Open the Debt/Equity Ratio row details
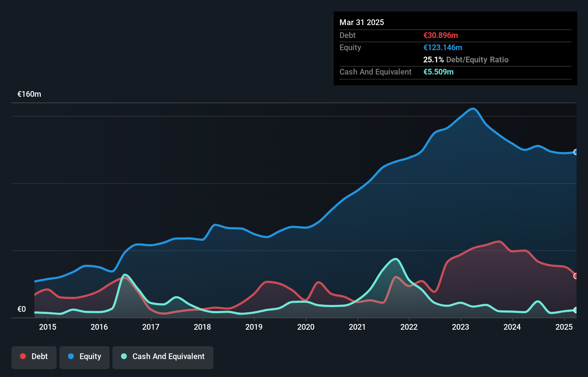The height and width of the screenshot is (377, 588). 466,60
